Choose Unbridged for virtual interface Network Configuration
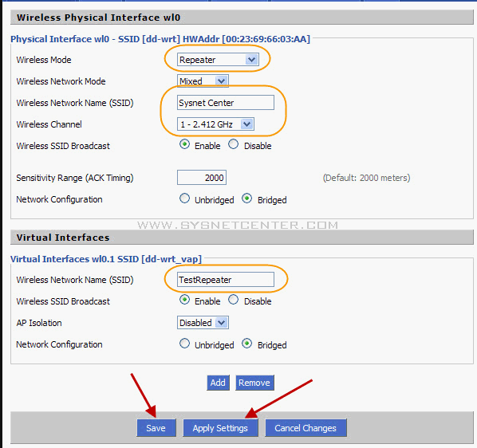 click(184, 344)
